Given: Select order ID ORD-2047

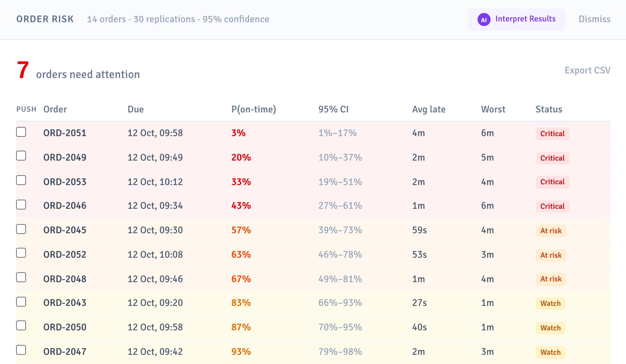Looking at the screenshot, I should point(65,352).
